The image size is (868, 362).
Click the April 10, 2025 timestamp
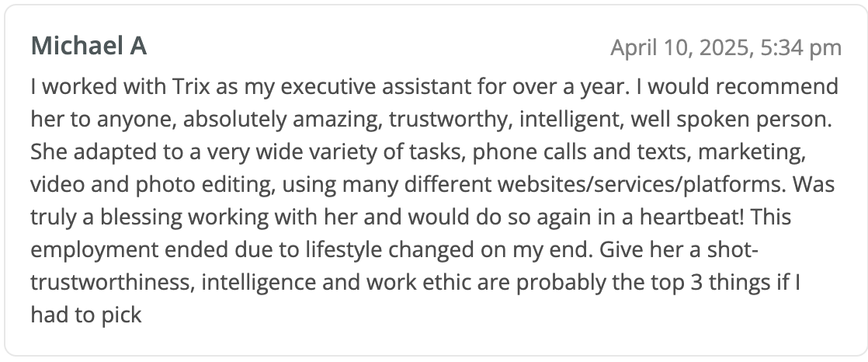679,48
